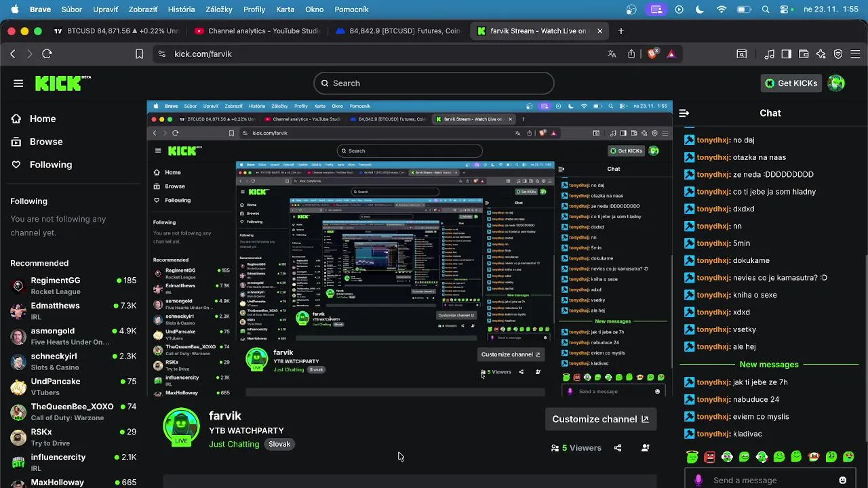Open influencercity recommended channel
Image resolution: width=868 pixels, height=488 pixels.
(x=73, y=462)
